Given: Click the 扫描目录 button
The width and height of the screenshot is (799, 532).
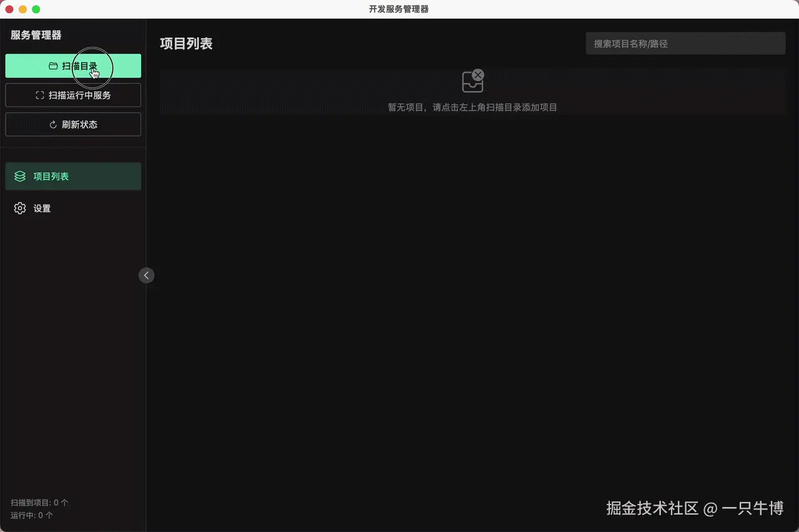Looking at the screenshot, I should click(x=73, y=66).
